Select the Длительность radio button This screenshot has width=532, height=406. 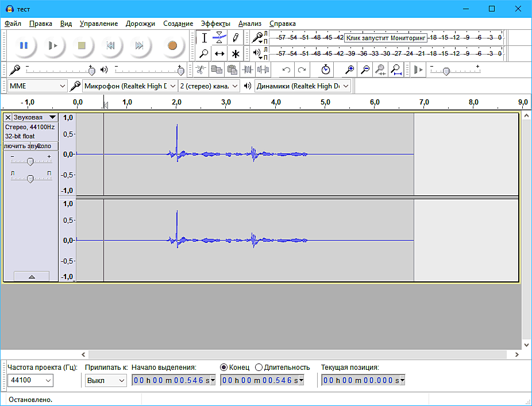pos(259,367)
